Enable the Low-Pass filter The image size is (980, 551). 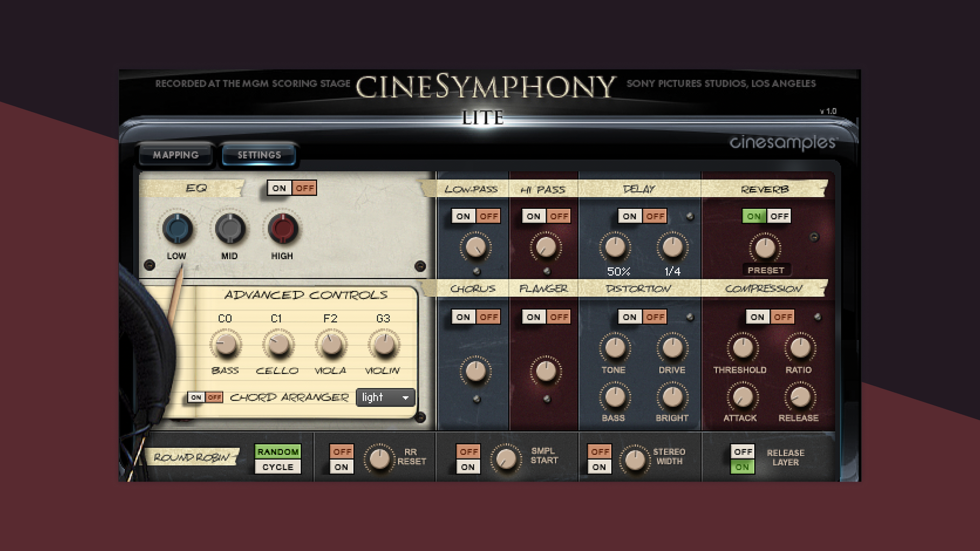pyautogui.click(x=463, y=216)
